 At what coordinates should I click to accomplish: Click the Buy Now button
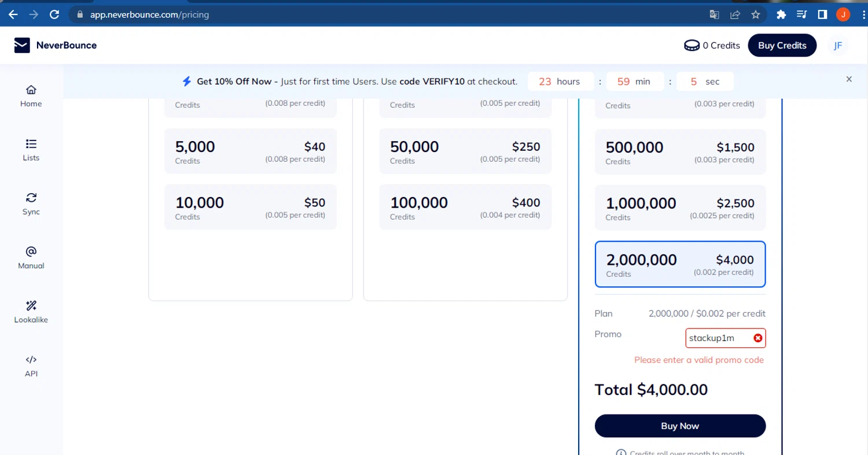(x=680, y=426)
